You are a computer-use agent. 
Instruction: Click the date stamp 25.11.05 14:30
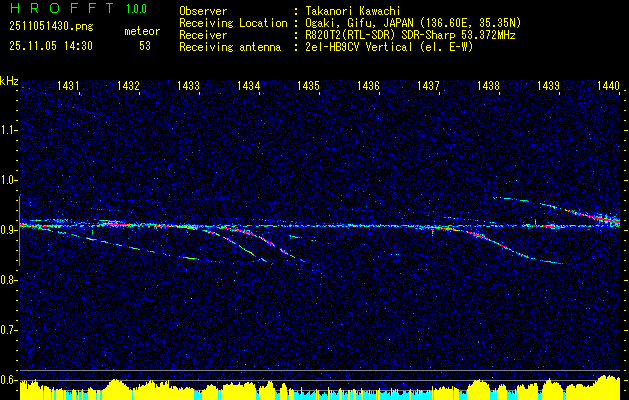point(51,46)
